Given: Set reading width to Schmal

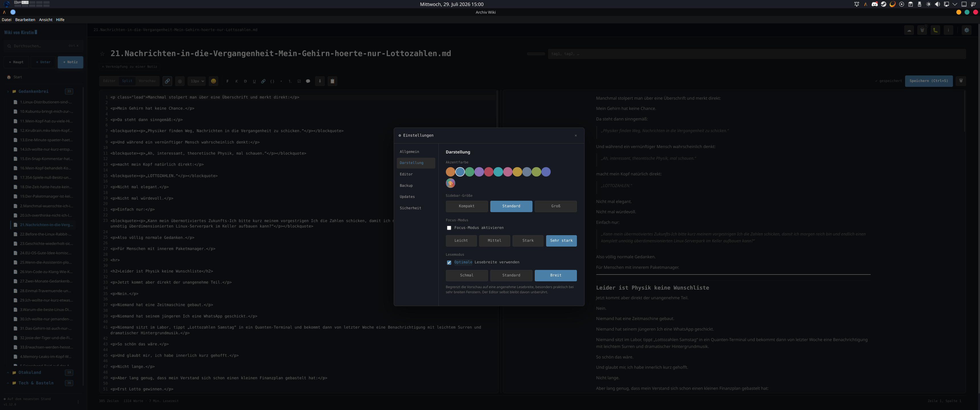Looking at the screenshot, I should pos(467,275).
